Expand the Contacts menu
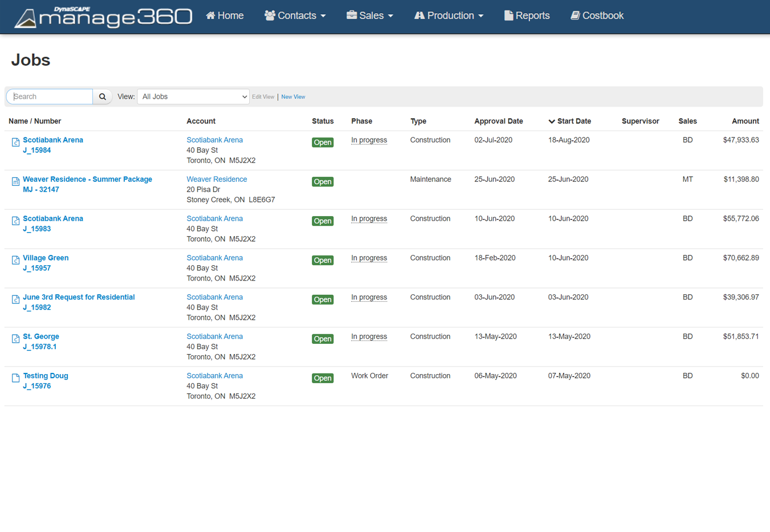Viewport: 770px width, 532px height. (295, 16)
